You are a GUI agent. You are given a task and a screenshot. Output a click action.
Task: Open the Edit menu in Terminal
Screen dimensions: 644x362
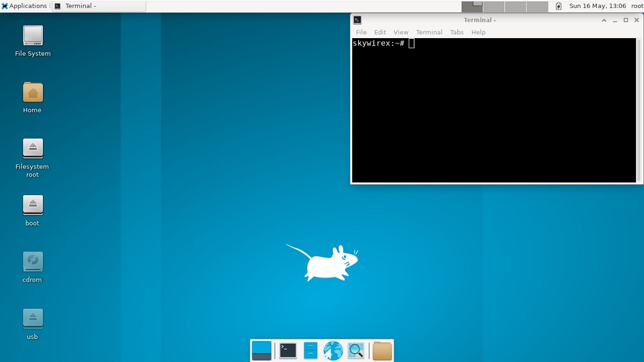point(380,32)
